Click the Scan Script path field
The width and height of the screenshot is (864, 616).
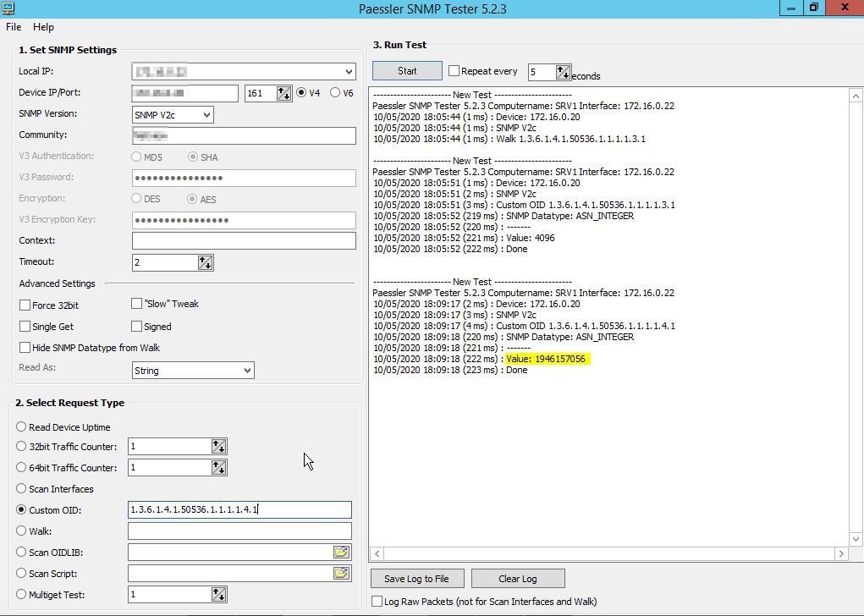tap(230, 573)
